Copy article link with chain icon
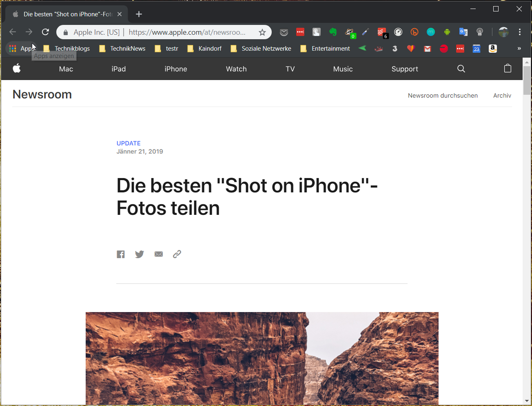This screenshot has width=532, height=406. [177, 254]
